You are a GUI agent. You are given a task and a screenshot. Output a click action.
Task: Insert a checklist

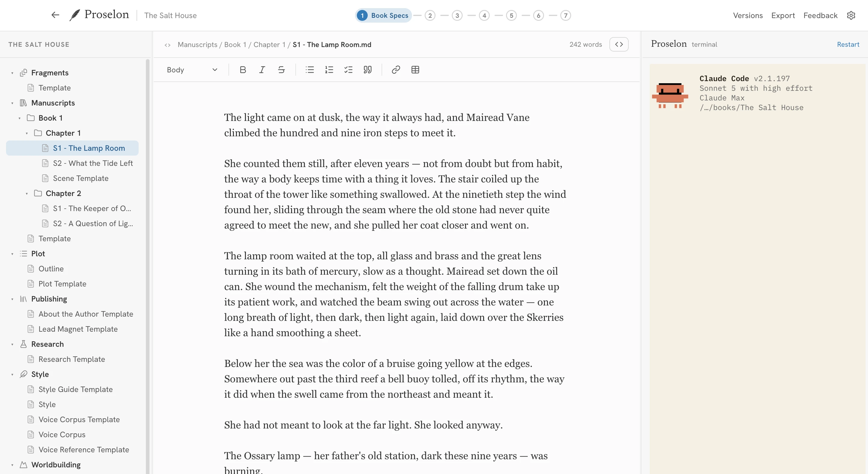coord(348,70)
